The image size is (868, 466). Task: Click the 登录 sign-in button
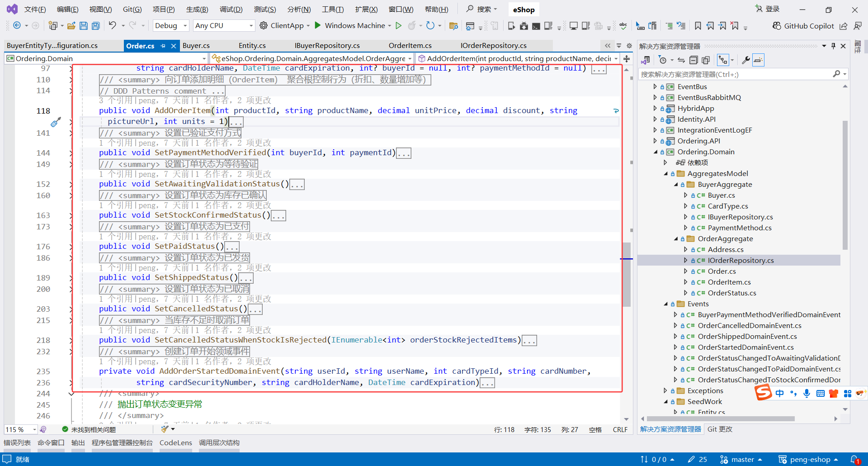[x=768, y=9]
